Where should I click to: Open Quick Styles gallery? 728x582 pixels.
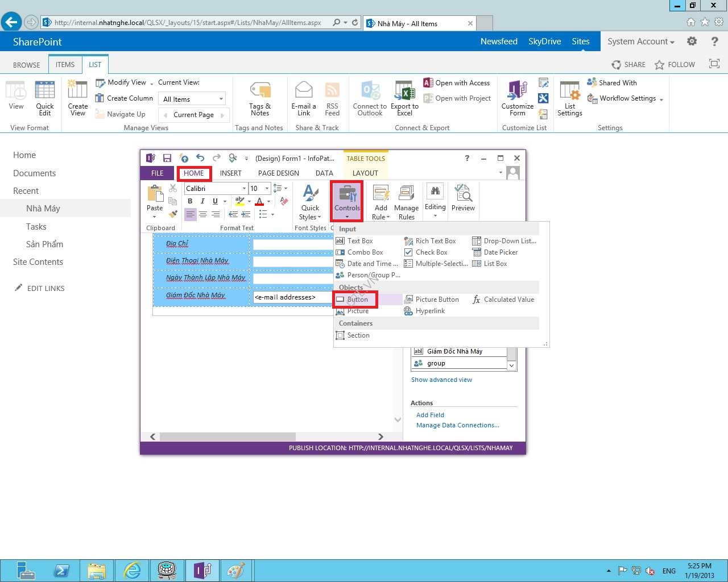point(310,202)
